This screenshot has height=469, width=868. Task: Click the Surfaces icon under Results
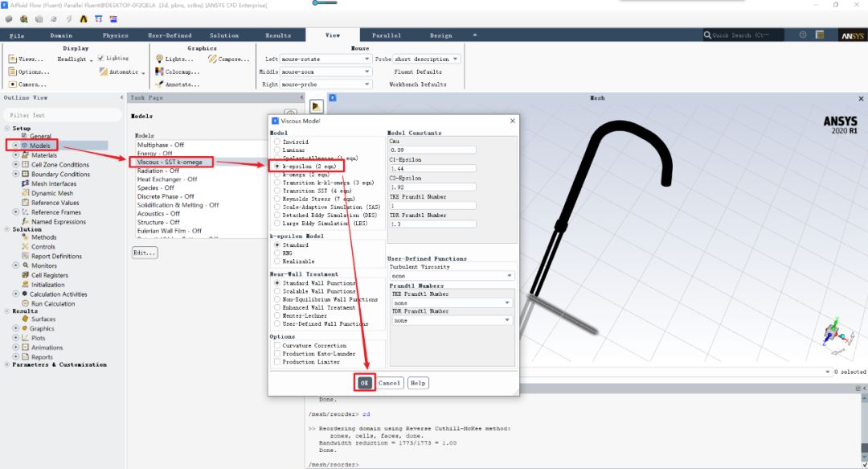click(26, 319)
